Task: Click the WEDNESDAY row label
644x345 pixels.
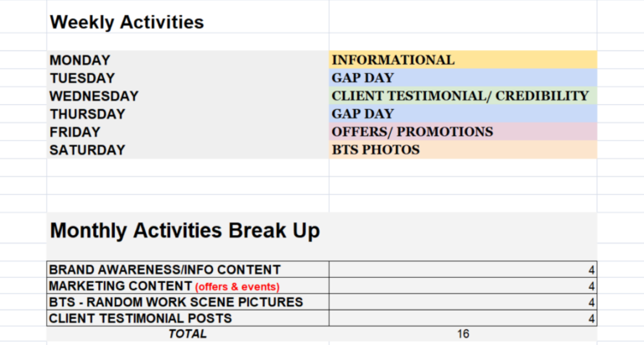Action: (94, 97)
